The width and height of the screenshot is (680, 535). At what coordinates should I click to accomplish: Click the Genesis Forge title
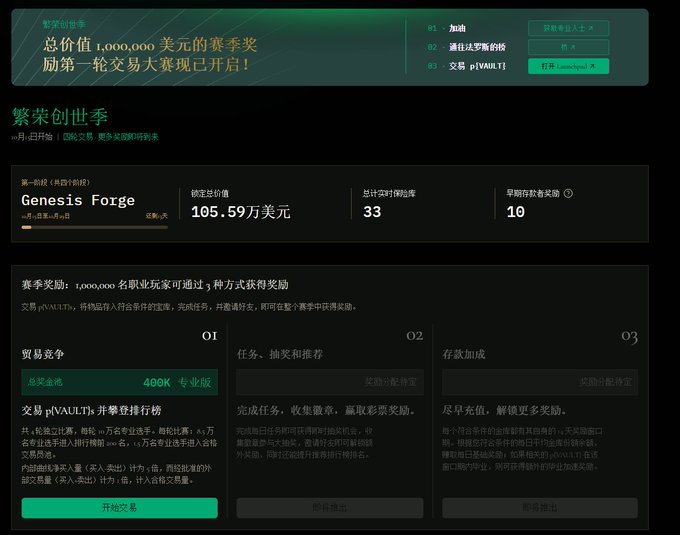click(x=78, y=200)
